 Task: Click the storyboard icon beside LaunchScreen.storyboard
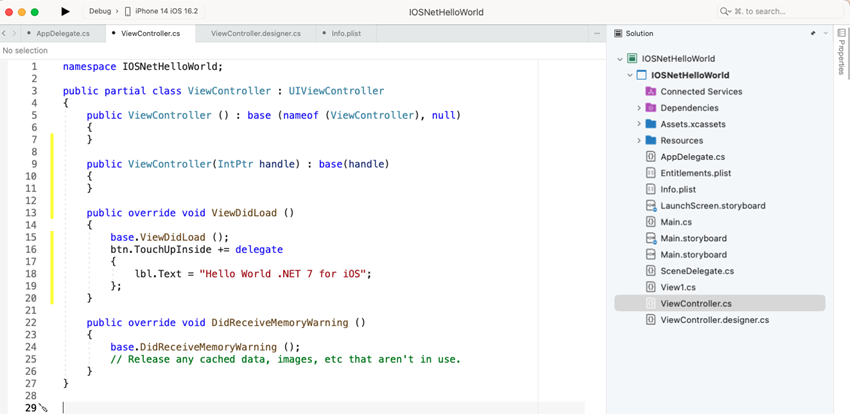pos(651,206)
